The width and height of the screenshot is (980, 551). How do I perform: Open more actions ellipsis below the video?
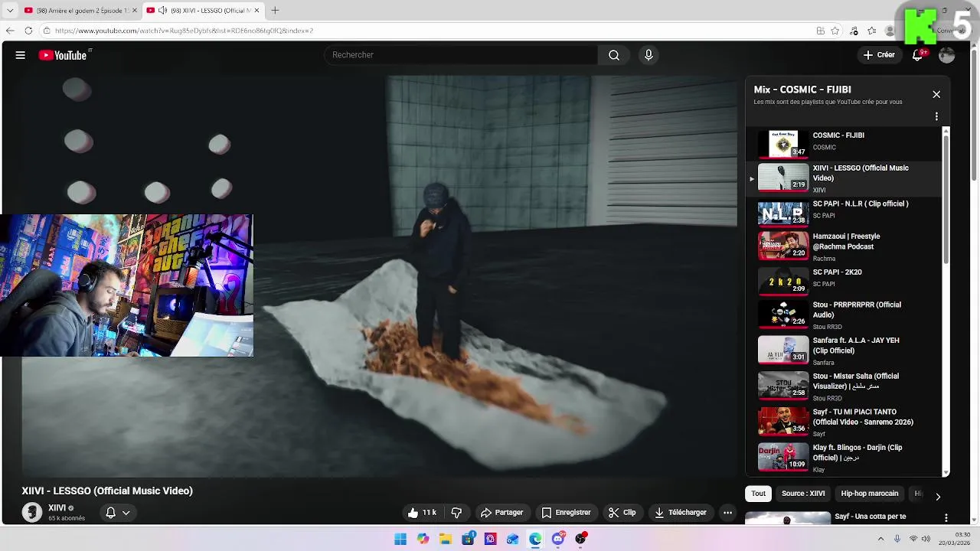[728, 513]
